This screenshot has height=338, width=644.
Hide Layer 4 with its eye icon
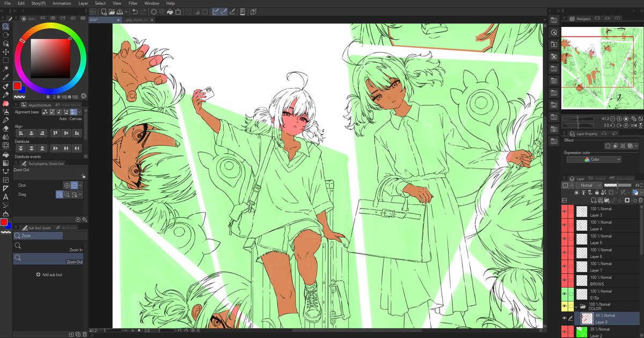click(x=564, y=225)
